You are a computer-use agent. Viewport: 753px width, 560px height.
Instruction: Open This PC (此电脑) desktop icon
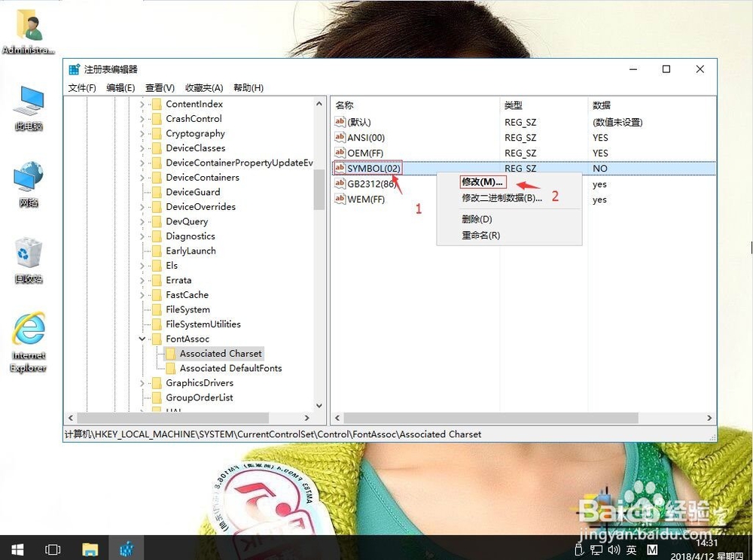[29, 101]
